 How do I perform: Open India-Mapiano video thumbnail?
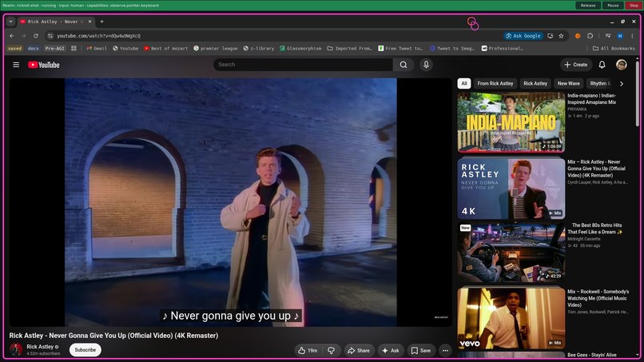coord(511,122)
